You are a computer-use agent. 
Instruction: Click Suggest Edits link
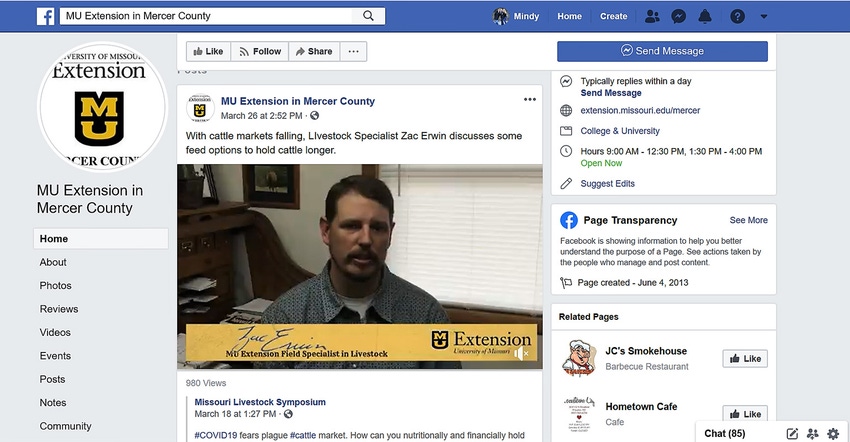pyautogui.click(x=608, y=183)
